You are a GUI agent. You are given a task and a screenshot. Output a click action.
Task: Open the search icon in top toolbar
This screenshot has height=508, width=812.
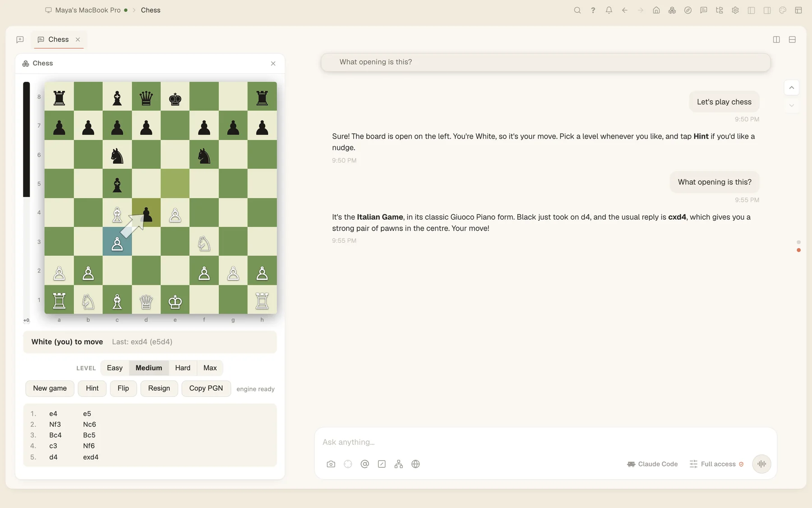(x=577, y=10)
